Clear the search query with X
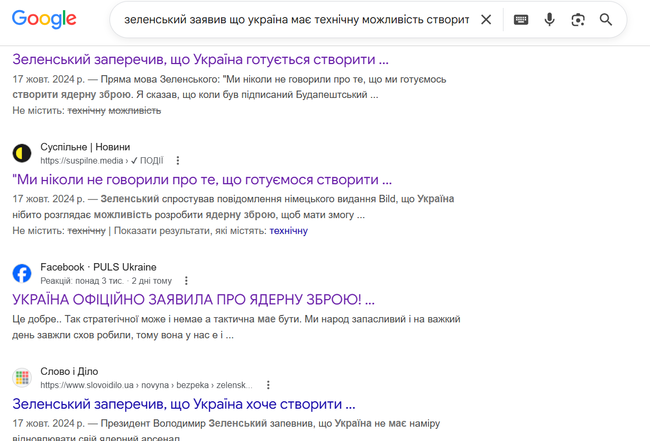650x441 pixels. (486, 19)
